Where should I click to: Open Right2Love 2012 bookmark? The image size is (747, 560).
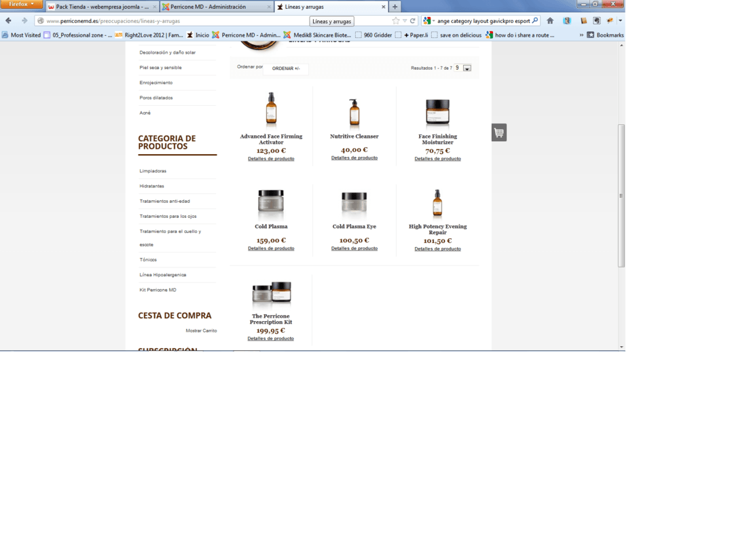[149, 35]
